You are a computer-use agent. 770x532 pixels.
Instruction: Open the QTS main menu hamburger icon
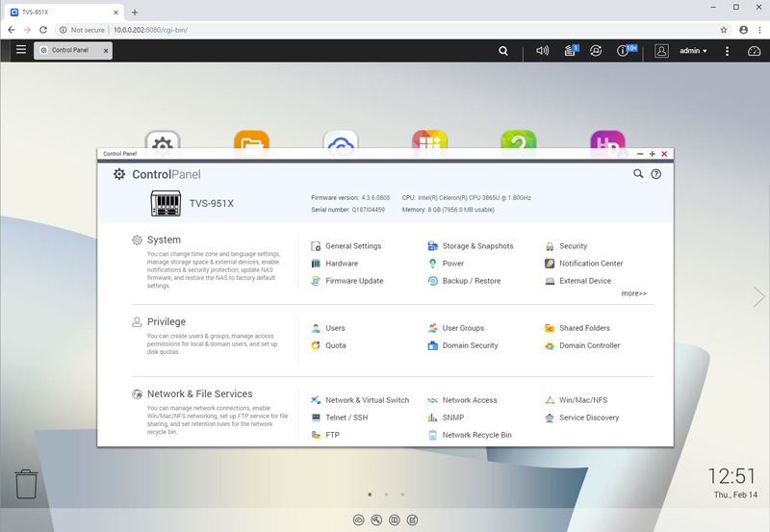tap(20, 50)
